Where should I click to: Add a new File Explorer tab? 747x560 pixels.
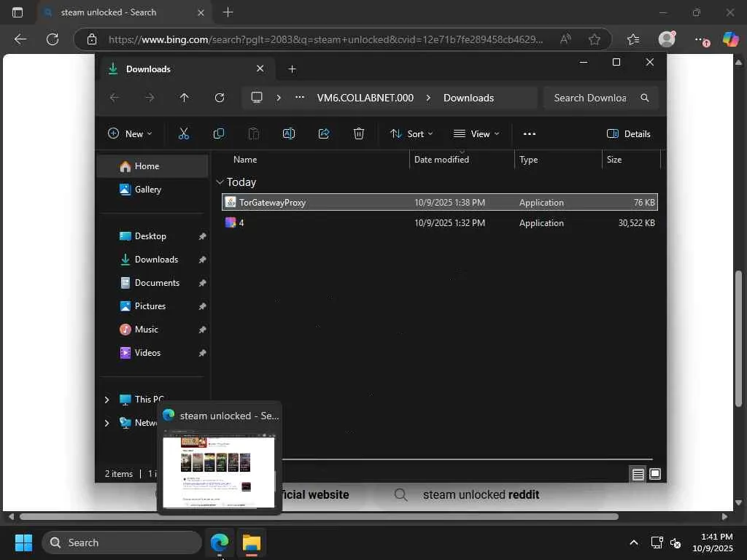(x=292, y=69)
